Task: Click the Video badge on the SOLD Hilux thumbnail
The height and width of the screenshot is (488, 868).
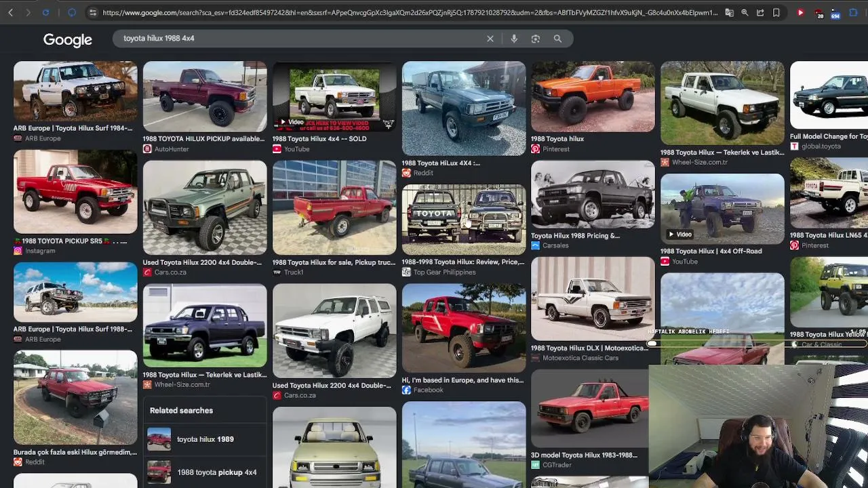Action: tap(292, 122)
